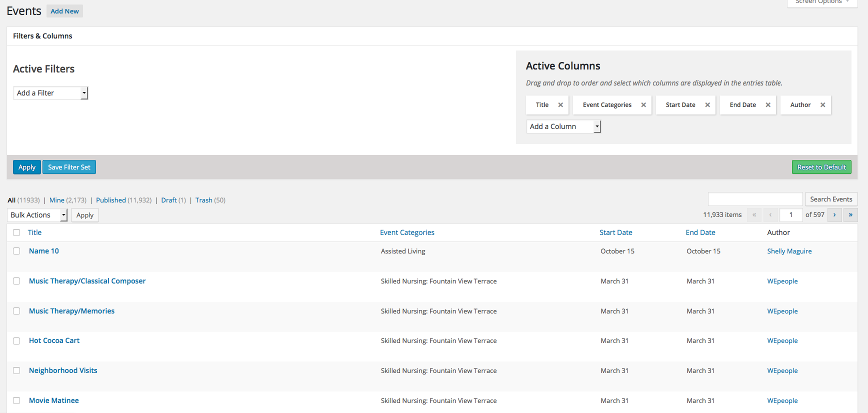868x413 pixels.
Task: Click the search events text field
Action: [x=755, y=199]
